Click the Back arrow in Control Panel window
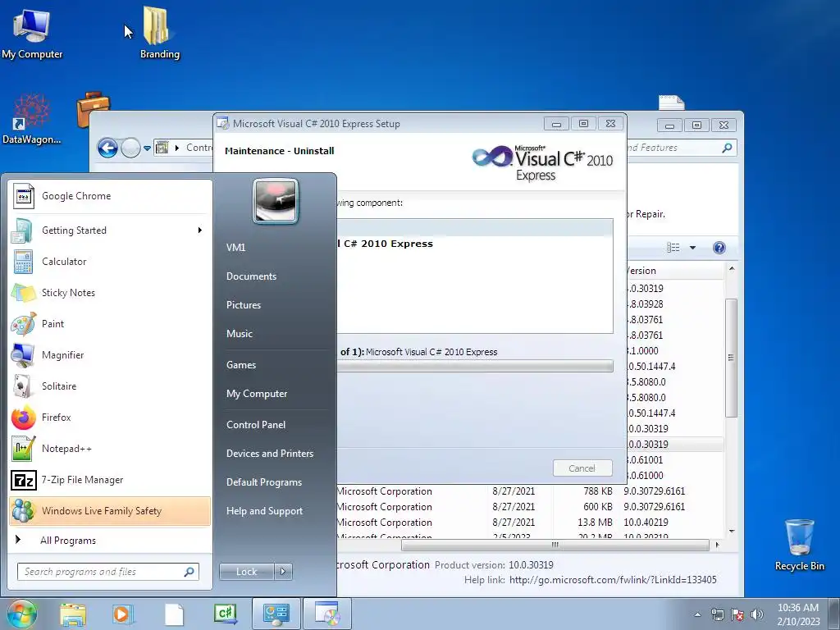 (x=107, y=148)
